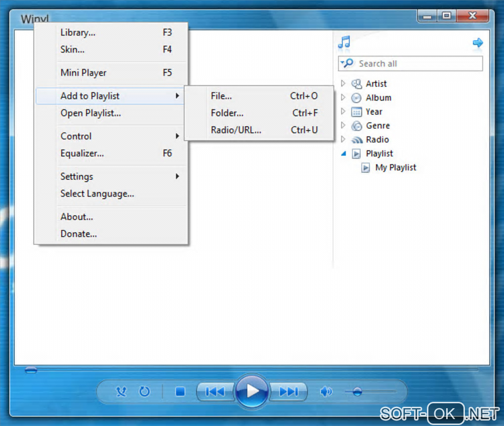504x426 pixels.
Task: Select the Genre label in library tree
Action: coord(378,125)
